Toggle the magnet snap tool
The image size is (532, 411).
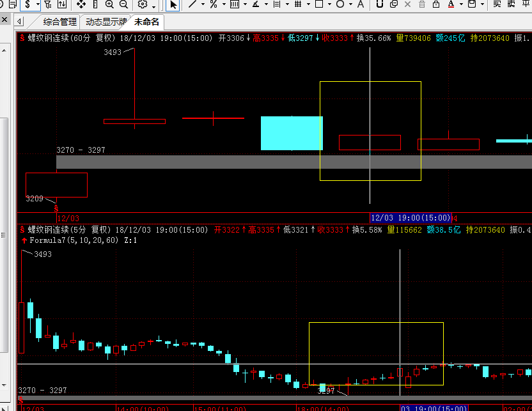pyautogui.click(x=380, y=4)
